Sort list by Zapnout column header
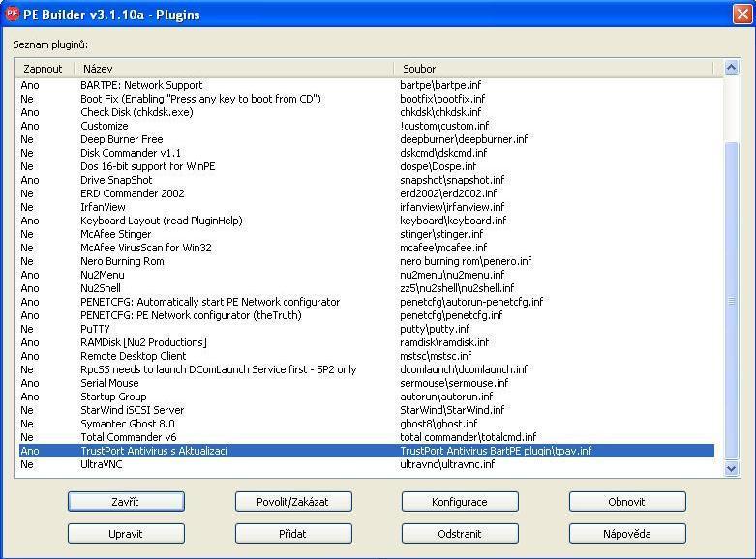The height and width of the screenshot is (559, 756). (x=45, y=69)
